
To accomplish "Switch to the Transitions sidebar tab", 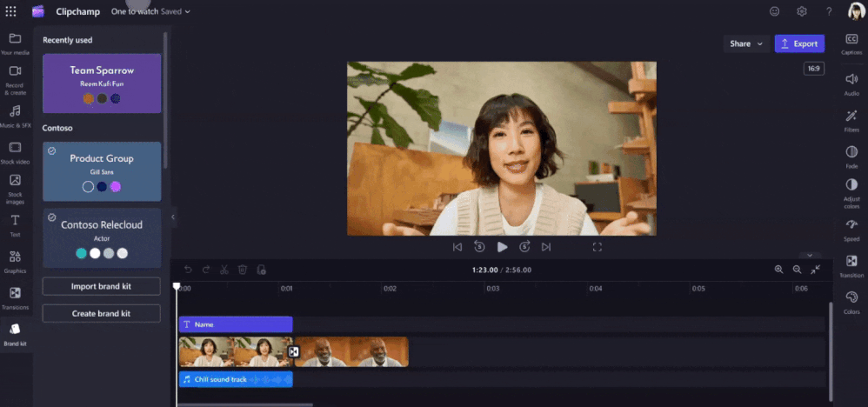I will [x=15, y=298].
